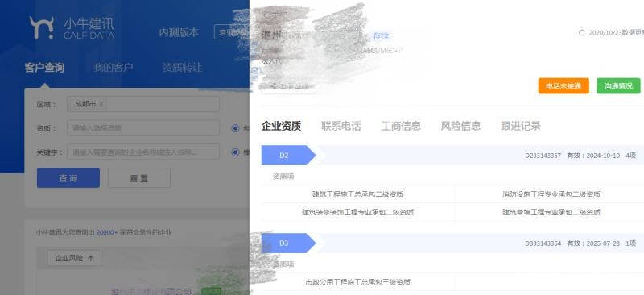Open the 跟进记录 tab
Screen dimensions: 644x295
click(521, 126)
